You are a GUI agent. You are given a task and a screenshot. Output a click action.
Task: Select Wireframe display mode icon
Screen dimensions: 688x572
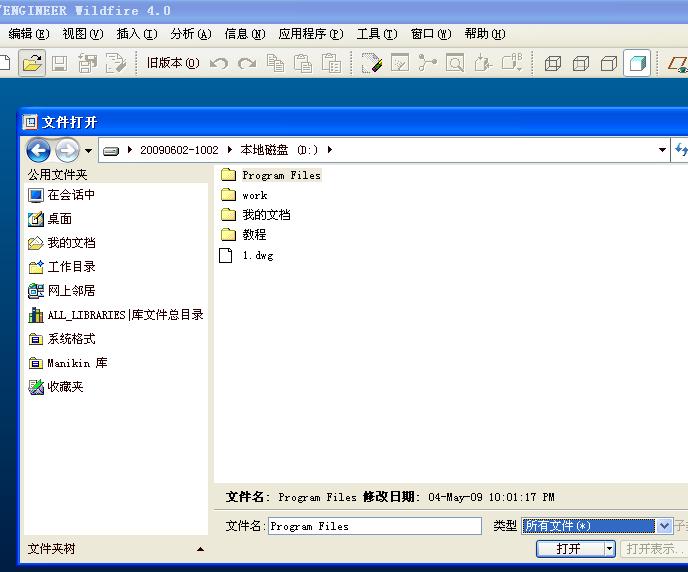click(553, 64)
